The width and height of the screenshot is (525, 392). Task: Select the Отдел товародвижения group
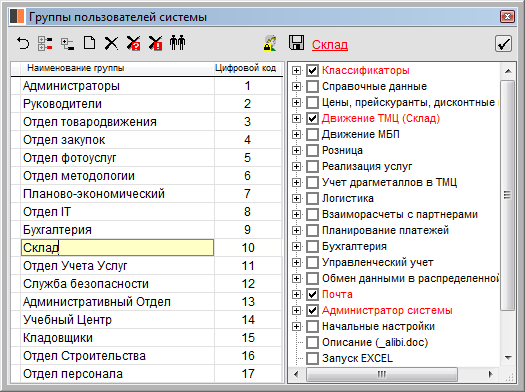117,122
